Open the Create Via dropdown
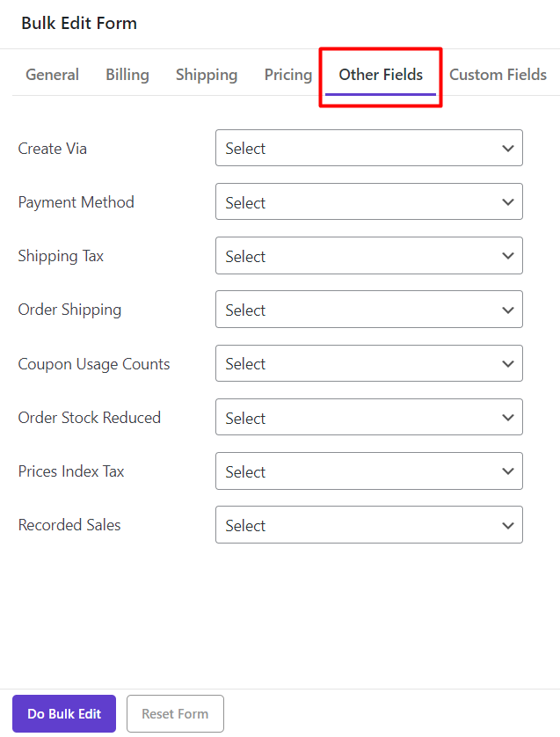The image size is (560, 737). pos(368,149)
